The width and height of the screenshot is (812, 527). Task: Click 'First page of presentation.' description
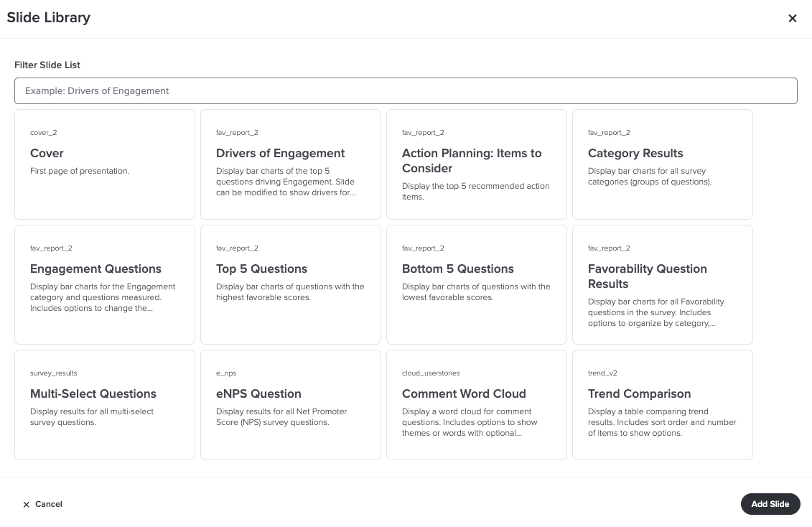[x=80, y=171]
